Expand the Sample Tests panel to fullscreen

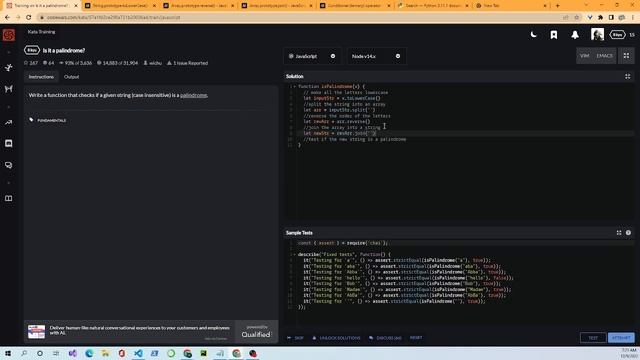[x=619, y=233]
